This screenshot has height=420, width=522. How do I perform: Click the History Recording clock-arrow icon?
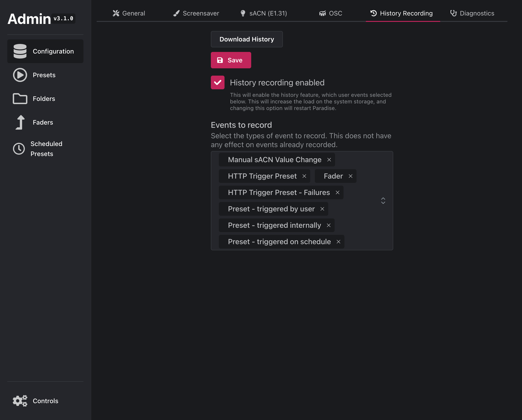click(x=374, y=13)
